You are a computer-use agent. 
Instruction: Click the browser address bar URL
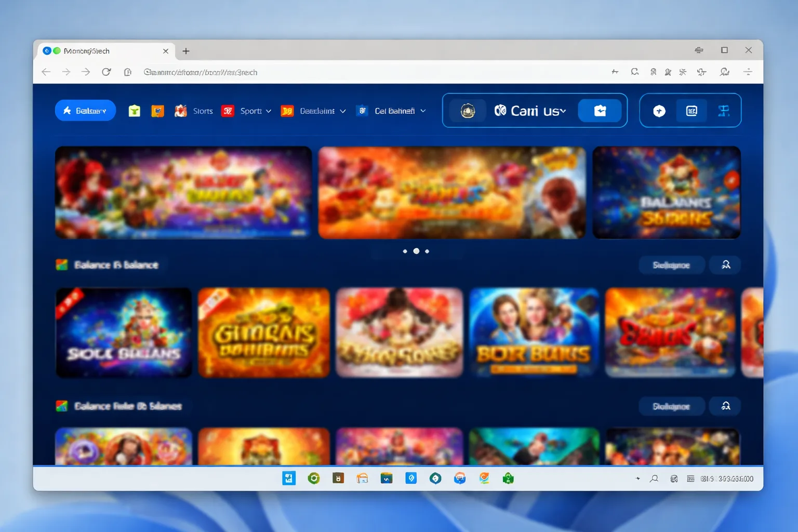[x=201, y=72]
